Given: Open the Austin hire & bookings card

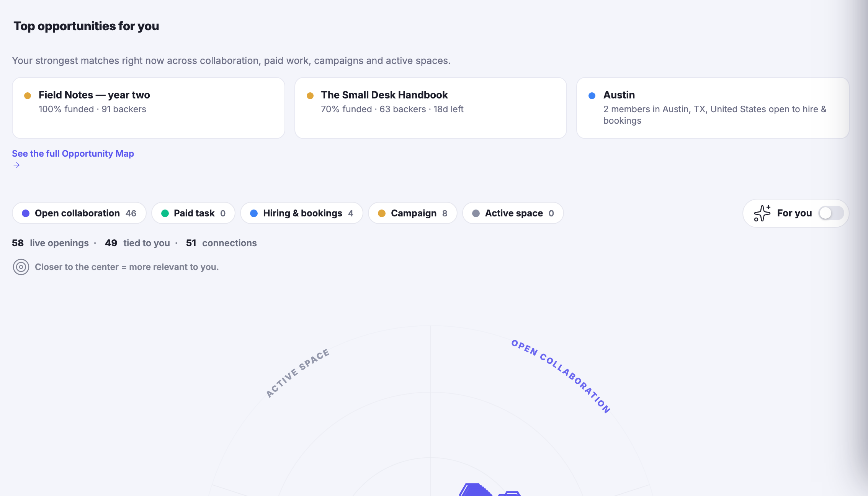Looking at the screenshot, I should tap(713, 108).
